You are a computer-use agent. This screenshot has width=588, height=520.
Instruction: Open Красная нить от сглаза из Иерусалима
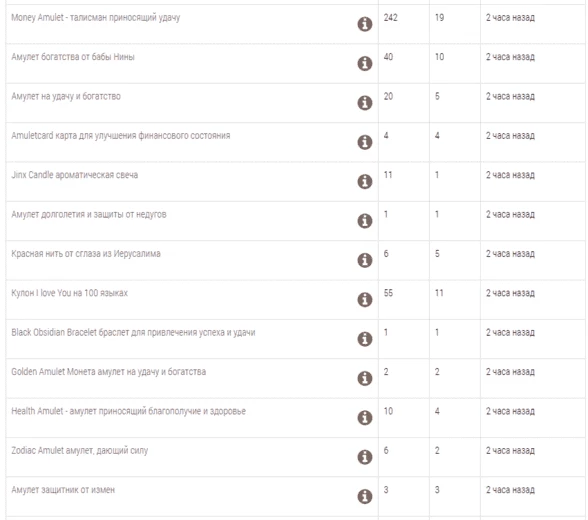point(86,254)
